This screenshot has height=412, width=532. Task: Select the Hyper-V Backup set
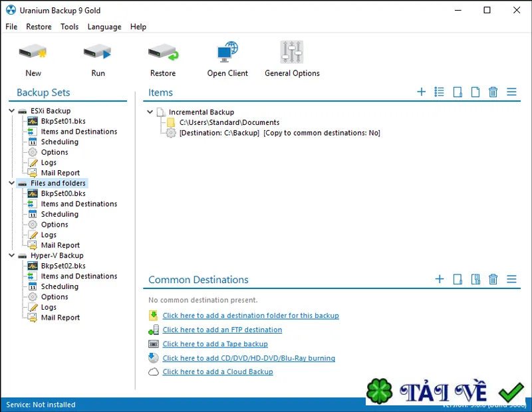coord(57,255)
